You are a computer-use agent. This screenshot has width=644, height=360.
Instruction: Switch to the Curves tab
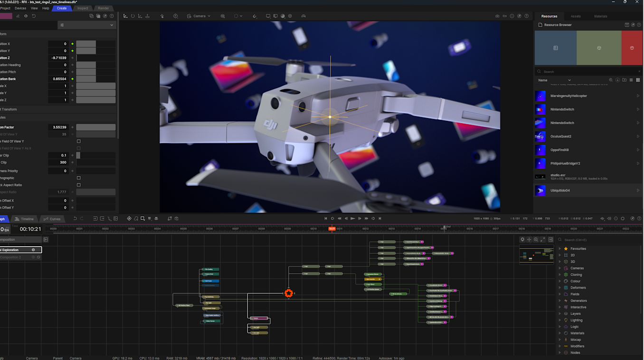click(52, 219)
